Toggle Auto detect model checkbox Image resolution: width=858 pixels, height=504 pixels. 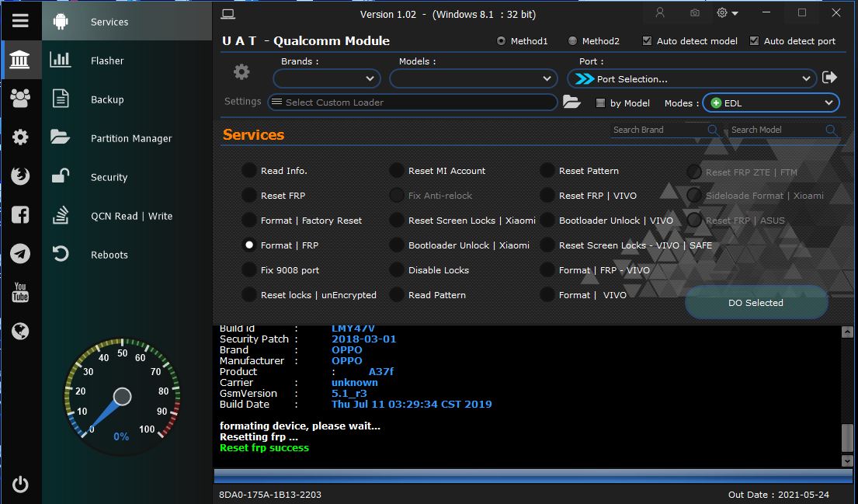coord(647,41)
